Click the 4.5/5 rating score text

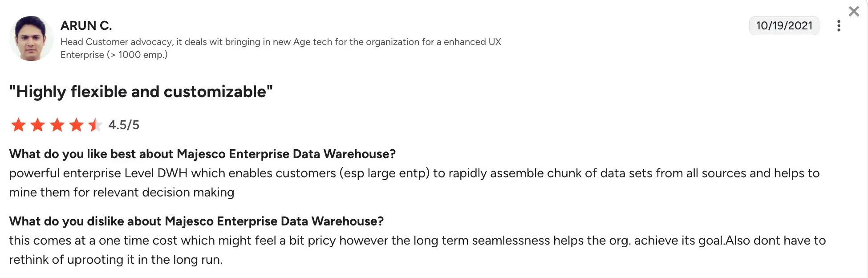coord(124,125)
